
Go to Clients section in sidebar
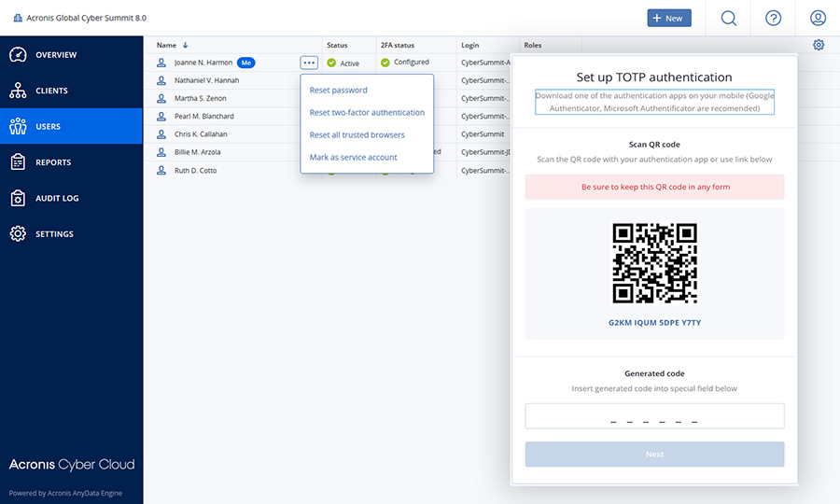[51, 91]
